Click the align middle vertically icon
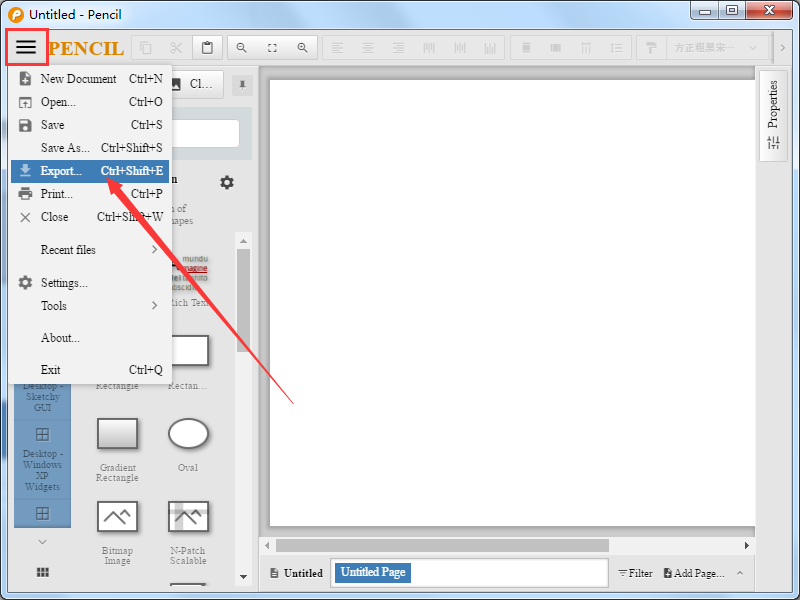Screen dimensions: 800x600 pyautogui.click(x=460, y=48)
